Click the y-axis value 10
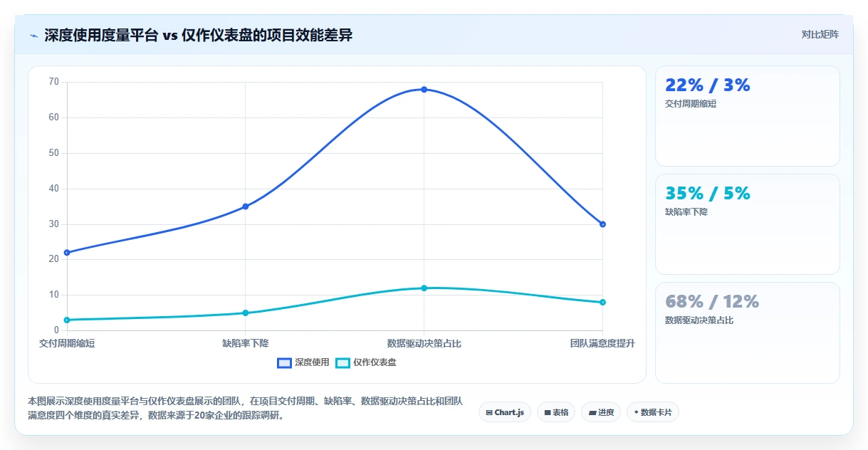The height and width of the screenshot is (450, 868). click(54, 295)
